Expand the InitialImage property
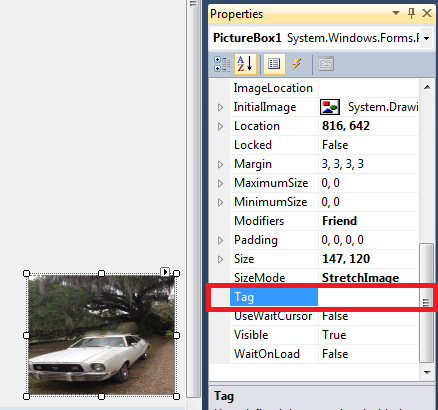Image resolution: width=438 pixels, height=410 pixels. [220, 107]
